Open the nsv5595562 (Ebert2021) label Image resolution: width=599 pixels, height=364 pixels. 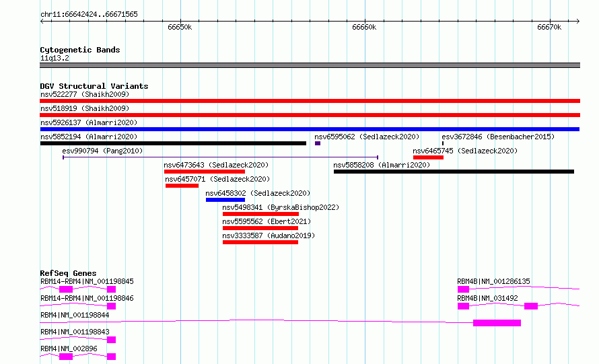(x=267, y=221)
